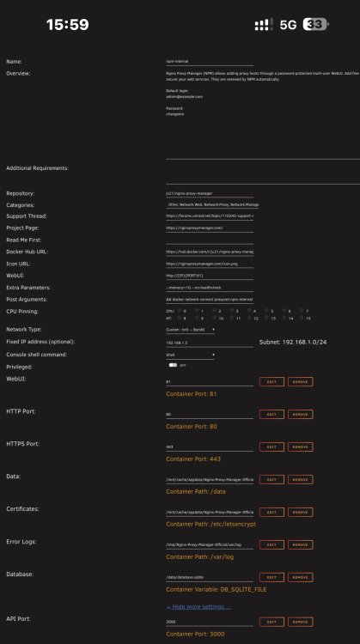
Task: Focus the Extra Parameters field
Action: 210,288
